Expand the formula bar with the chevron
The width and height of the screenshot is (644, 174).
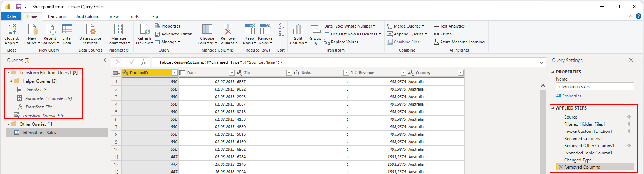tap(542, 62)
